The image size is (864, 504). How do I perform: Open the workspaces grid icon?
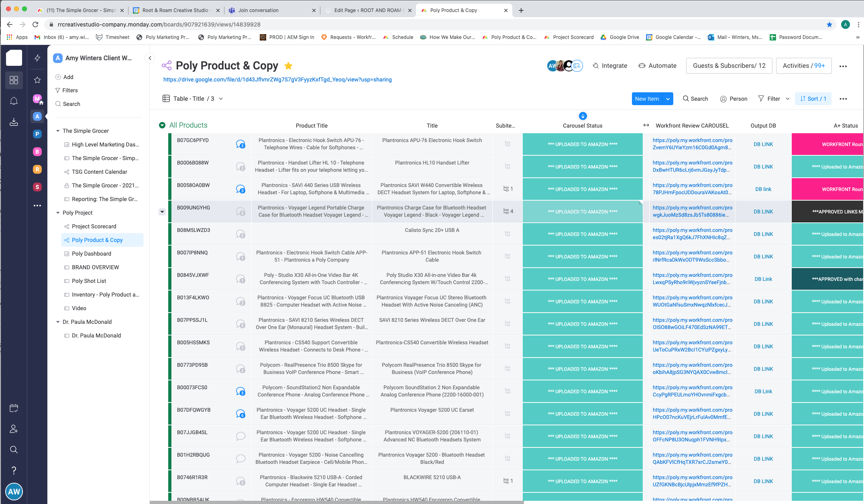[14, 80]
